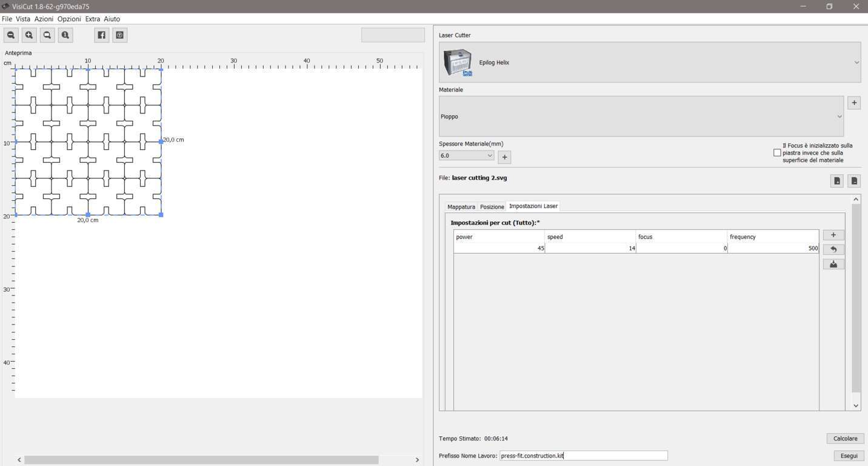Screen dimensions: 868x466
Task: Add a new laser settings row
Action: pyautogui.click(x=833, y=235)
